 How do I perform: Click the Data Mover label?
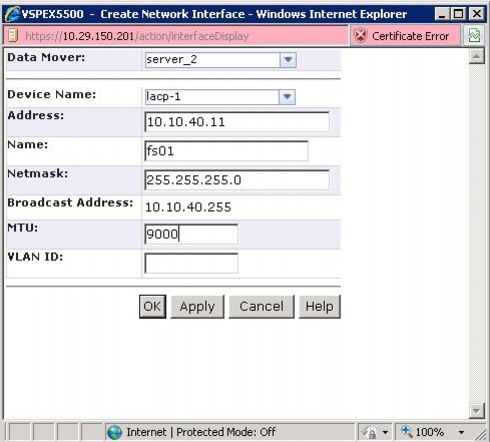click(x=46, y=57)
